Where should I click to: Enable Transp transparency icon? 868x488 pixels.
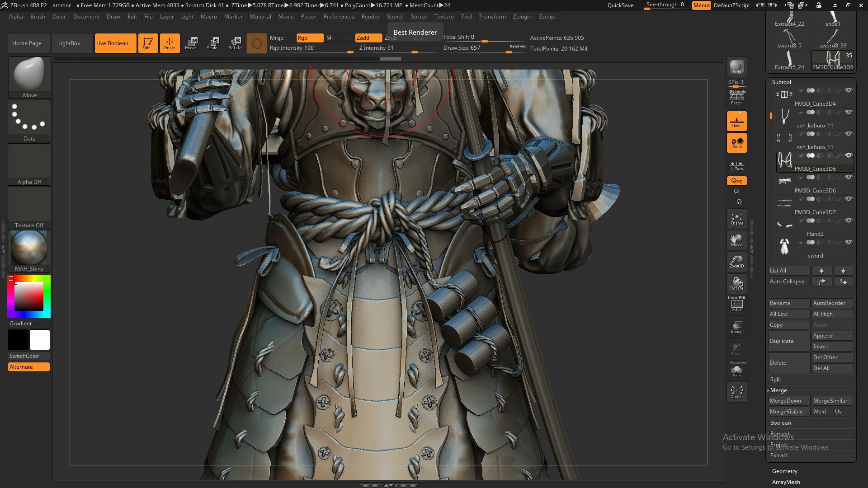[x=736, y=327]
